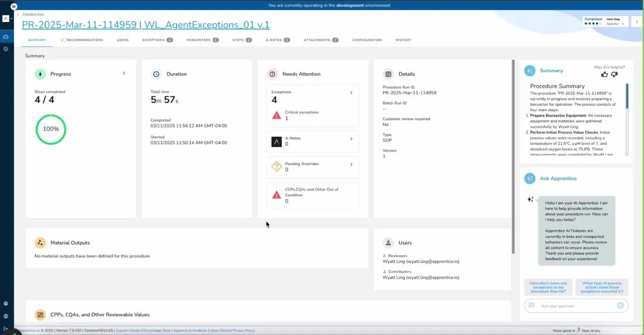The image size is (644, 335).
Task: Click the main page vertical scrollbar
Action: point(513,156)
